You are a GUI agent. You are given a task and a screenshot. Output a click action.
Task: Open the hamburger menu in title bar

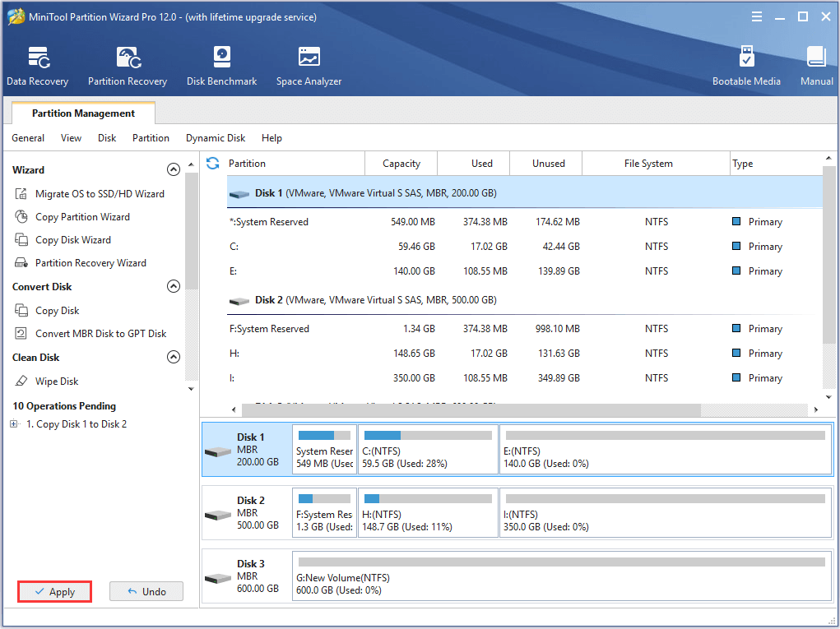(756, 16)
